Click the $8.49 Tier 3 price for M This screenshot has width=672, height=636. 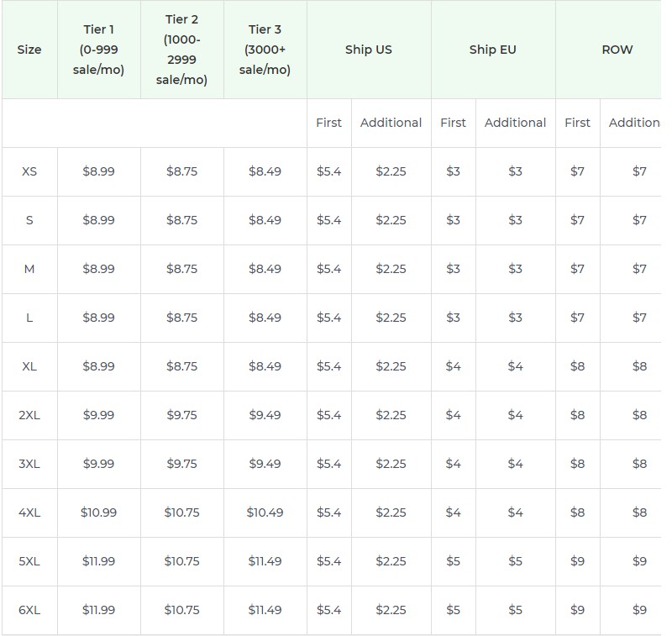click(x=265, y=270)
